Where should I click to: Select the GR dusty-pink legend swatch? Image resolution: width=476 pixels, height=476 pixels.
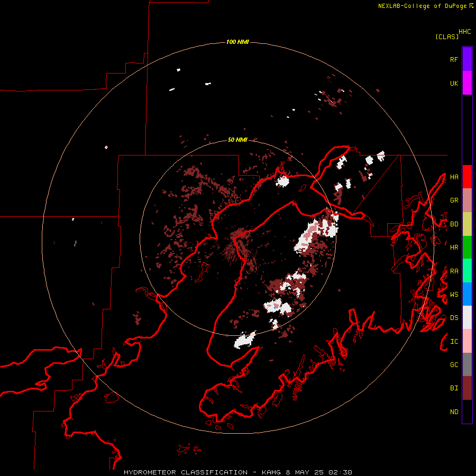tap(467, 200)
